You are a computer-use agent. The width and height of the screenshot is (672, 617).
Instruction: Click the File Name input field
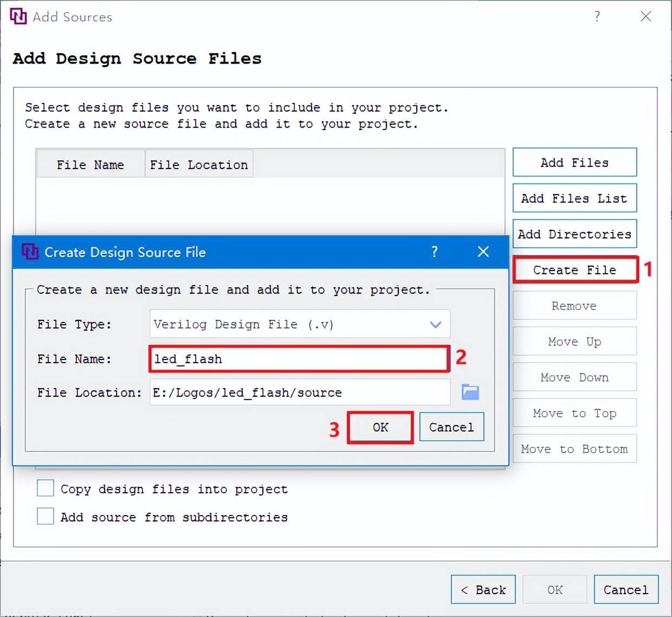click(x=299, y=359)
